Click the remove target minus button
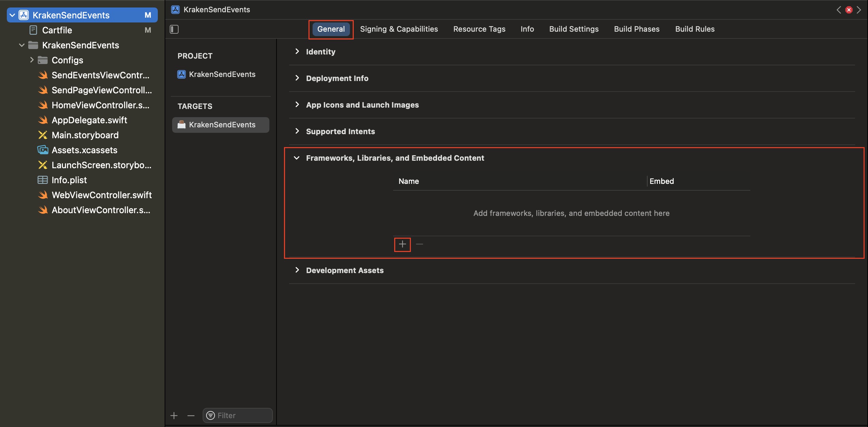This screenshot has width=868, height=427. coord(191,415)
